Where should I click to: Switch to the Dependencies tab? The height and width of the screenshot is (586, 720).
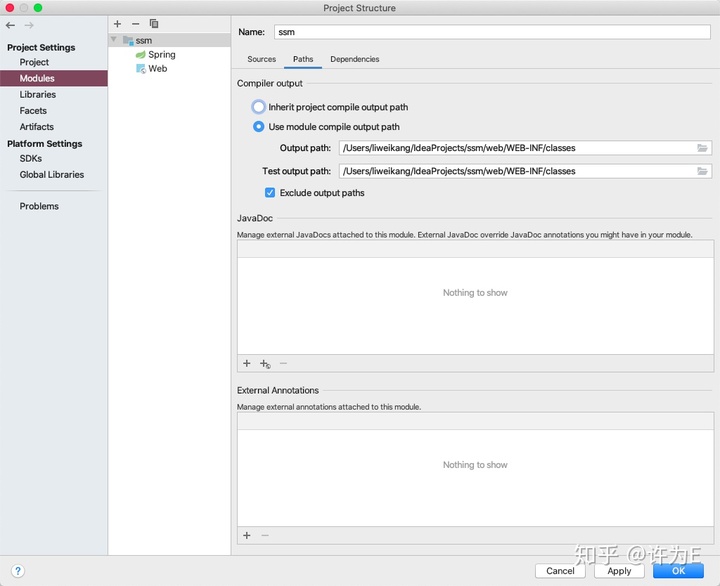pyautogui.click(x=354, y=59)
